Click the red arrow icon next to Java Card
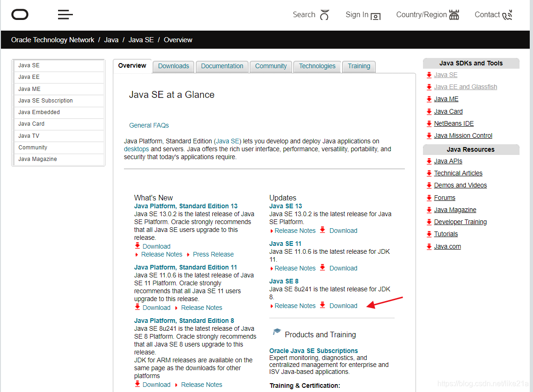This screenshot has width=533, height=392. [429, 111]
